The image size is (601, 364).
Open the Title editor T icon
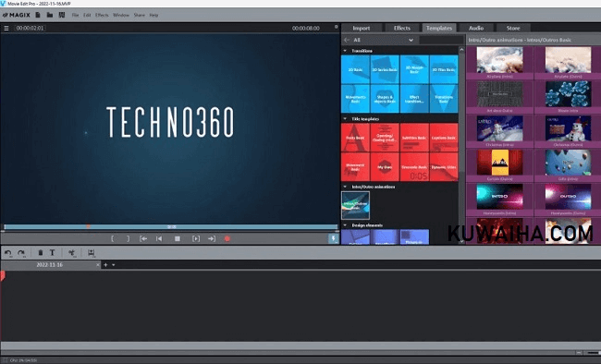[52, 253]
